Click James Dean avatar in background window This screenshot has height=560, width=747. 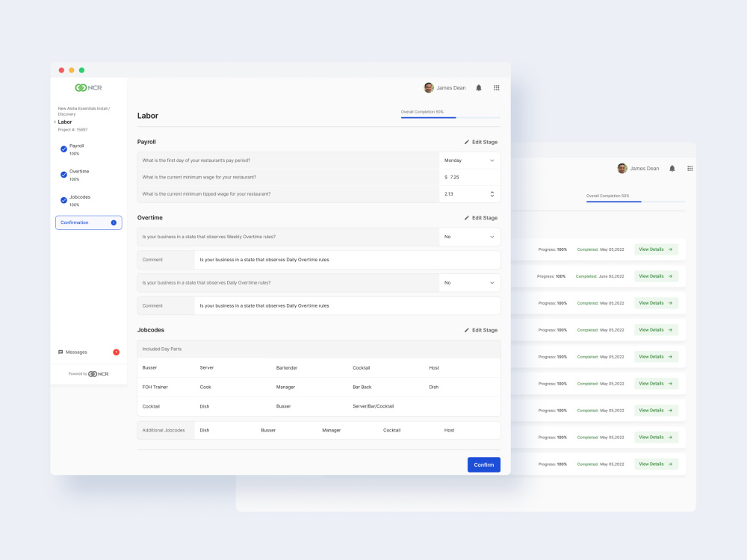(x=622, y=168)
